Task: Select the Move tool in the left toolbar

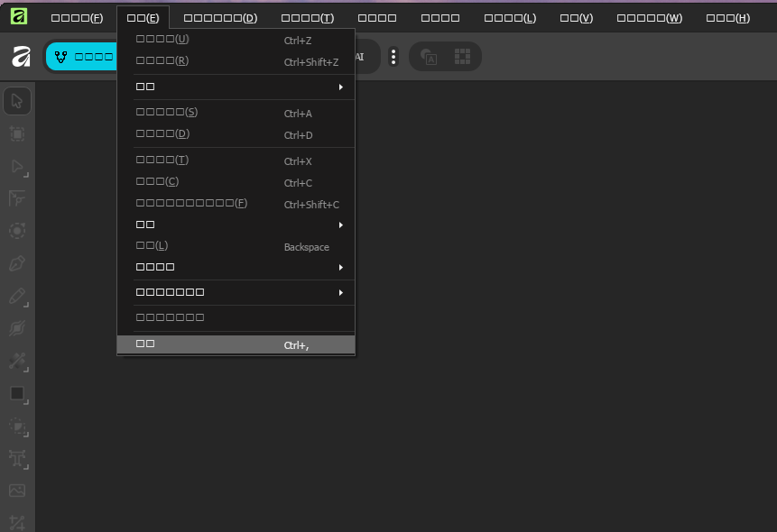Action: (16, 101)
